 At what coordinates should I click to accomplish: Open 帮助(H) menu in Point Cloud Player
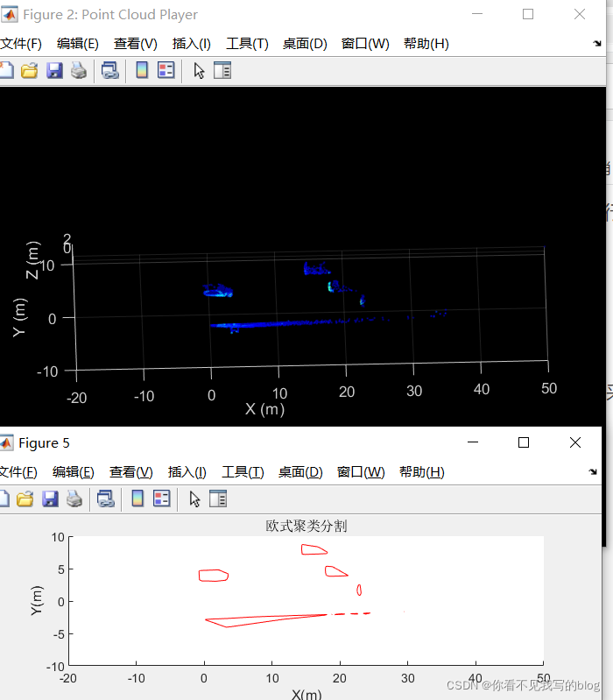click(x=426, y=44)
